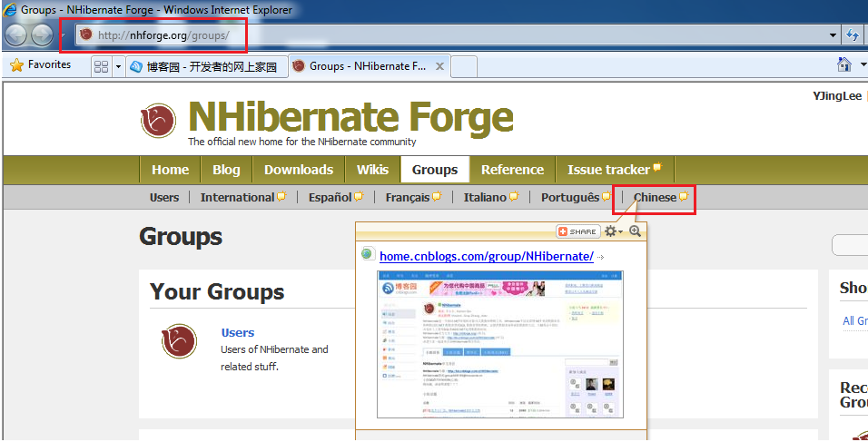Click the browser Back arrow button
This screenshot has width=868, height=442.
pyautogui.click(x=15, y=35)
